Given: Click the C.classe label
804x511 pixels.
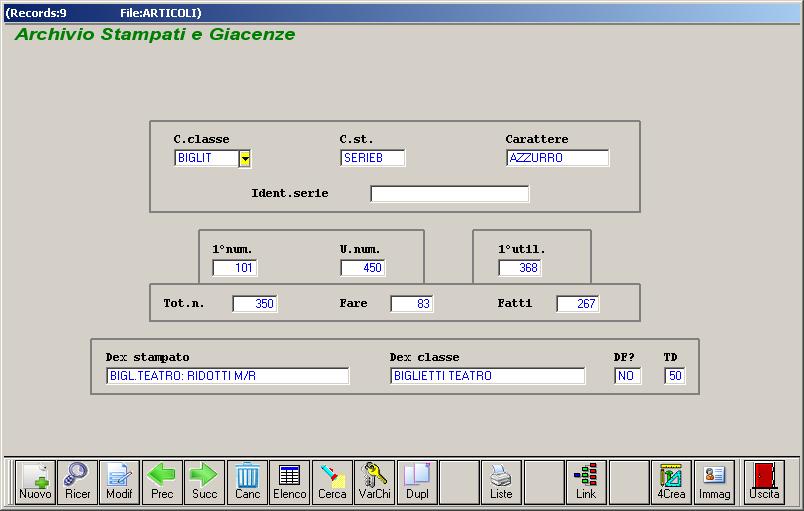Looking at the screenshot, I should tap(202, 139).
